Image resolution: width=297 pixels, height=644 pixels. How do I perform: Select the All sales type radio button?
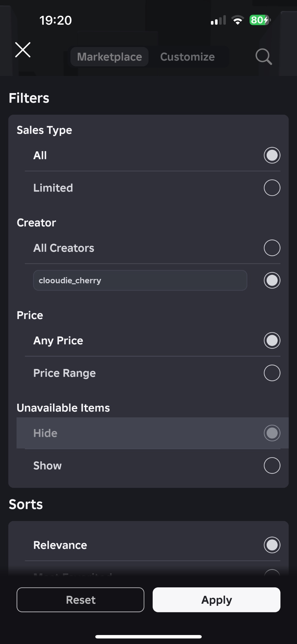tap(272, 155)
